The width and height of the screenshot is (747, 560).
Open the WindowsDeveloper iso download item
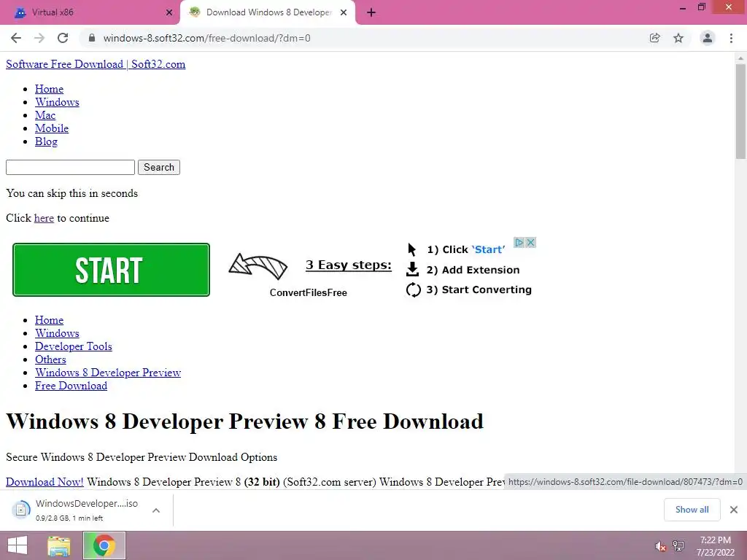76,510
